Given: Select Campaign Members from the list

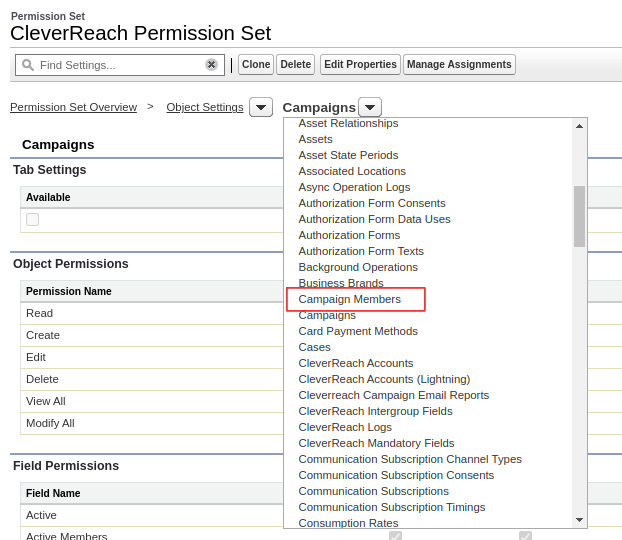Looking at the screenshot, I should click(x=349, y=299).
